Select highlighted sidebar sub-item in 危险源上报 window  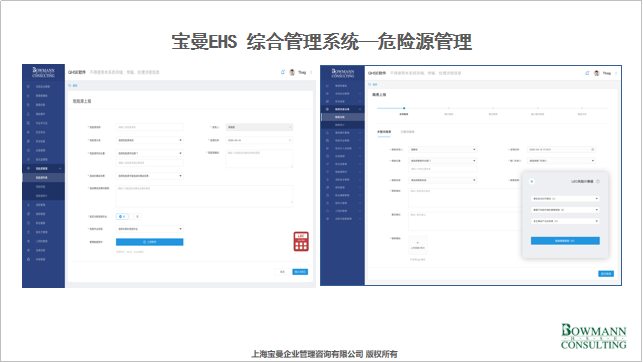click(x=43, y=178)
